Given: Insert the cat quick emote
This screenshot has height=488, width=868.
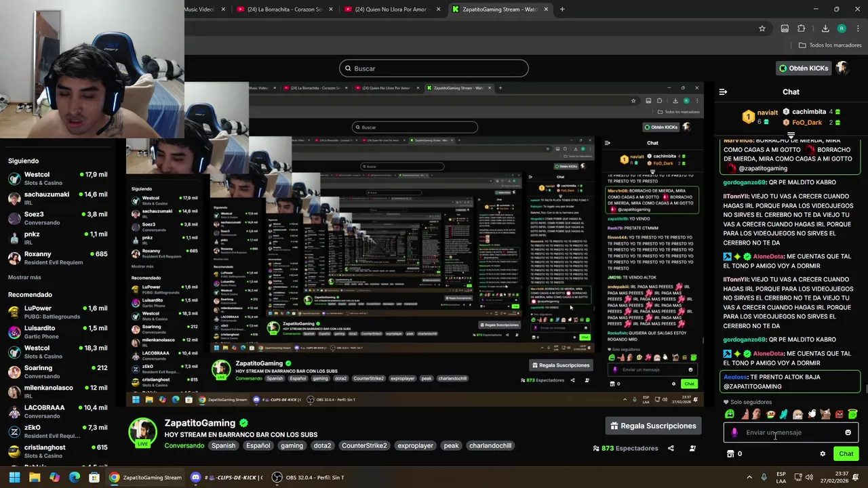Looking at the screenshot, I should pos(825,414).
